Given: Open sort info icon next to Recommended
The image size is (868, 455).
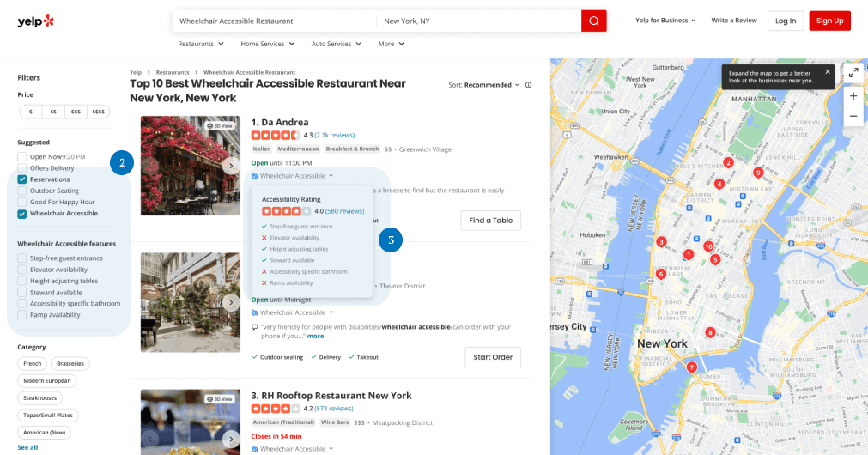Looking at the screenshot, I should [528, 85].
